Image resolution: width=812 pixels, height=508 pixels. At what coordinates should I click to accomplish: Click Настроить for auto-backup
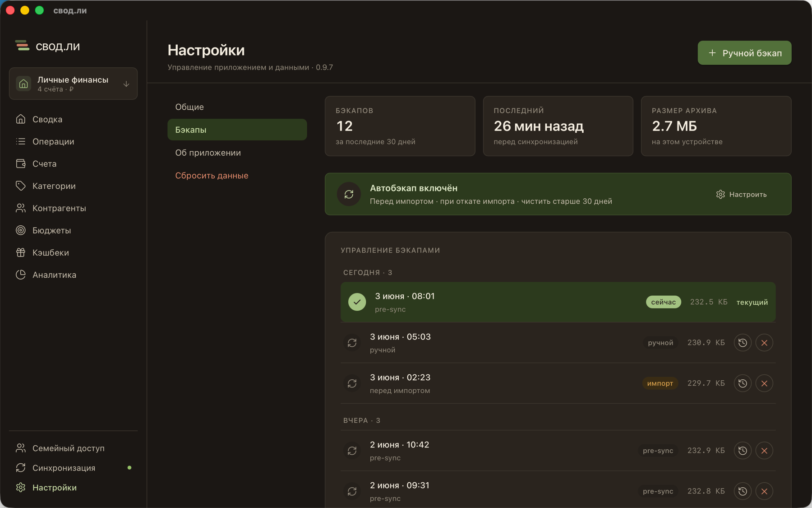[742, 194]
